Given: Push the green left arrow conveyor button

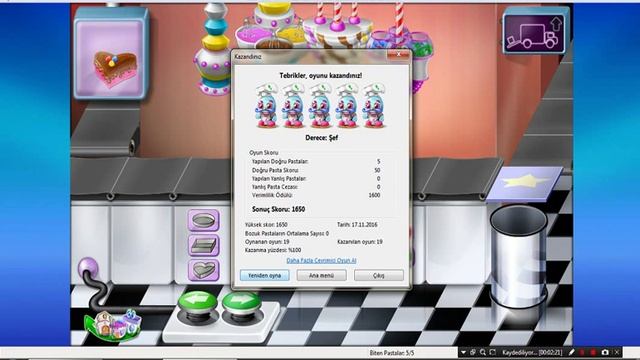Looking at the screenshot, I should (x=198, y=304).
